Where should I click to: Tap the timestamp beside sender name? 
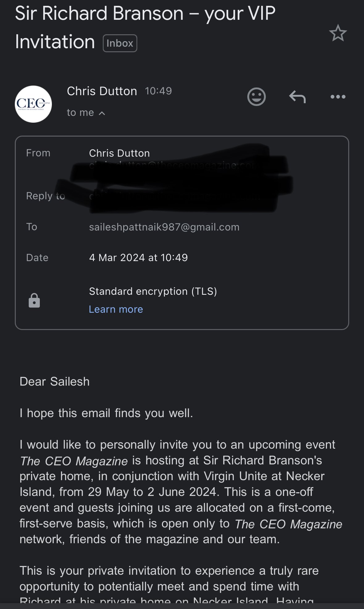coord(158,91)
